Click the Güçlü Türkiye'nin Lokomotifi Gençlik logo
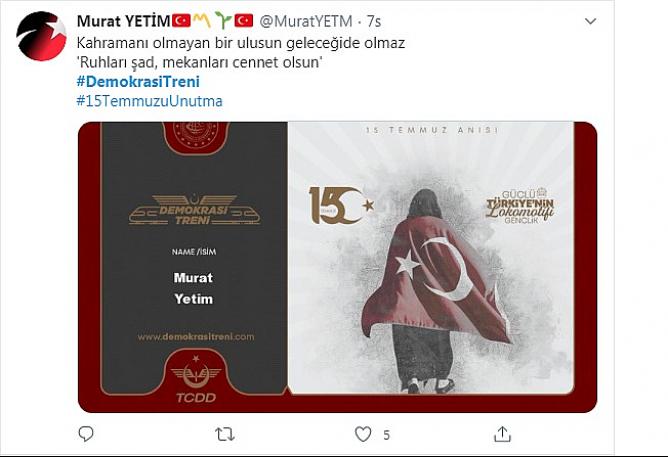Viewport: 668px width, 457px height. tap(520, 206)
